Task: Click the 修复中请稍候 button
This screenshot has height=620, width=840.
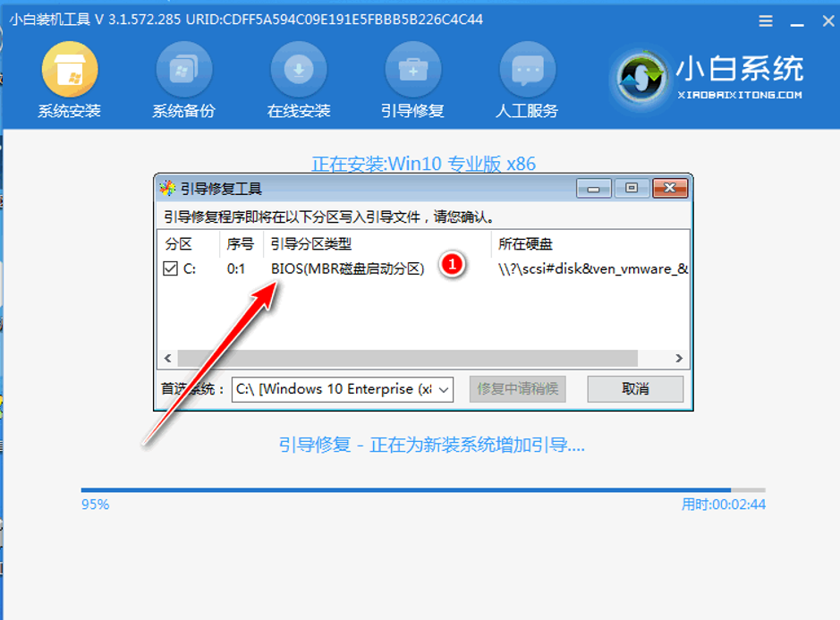Action: 517,388
